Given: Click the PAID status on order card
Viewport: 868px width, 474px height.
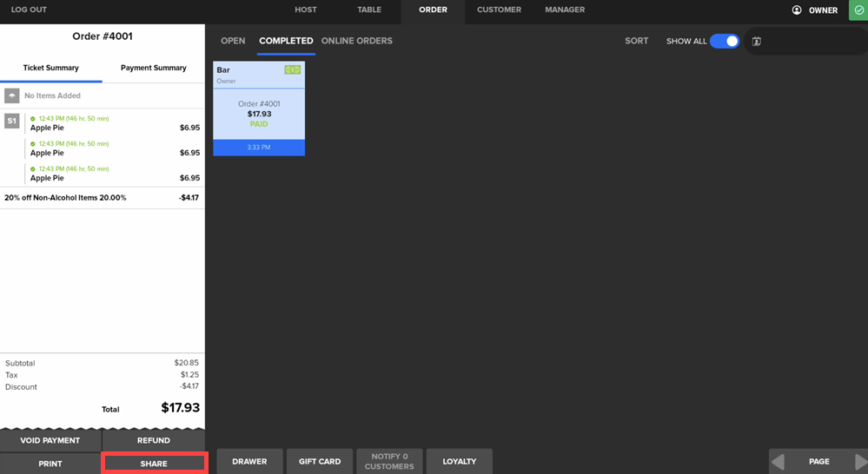Looking at the screenshot, I should [x=259, y=124].
